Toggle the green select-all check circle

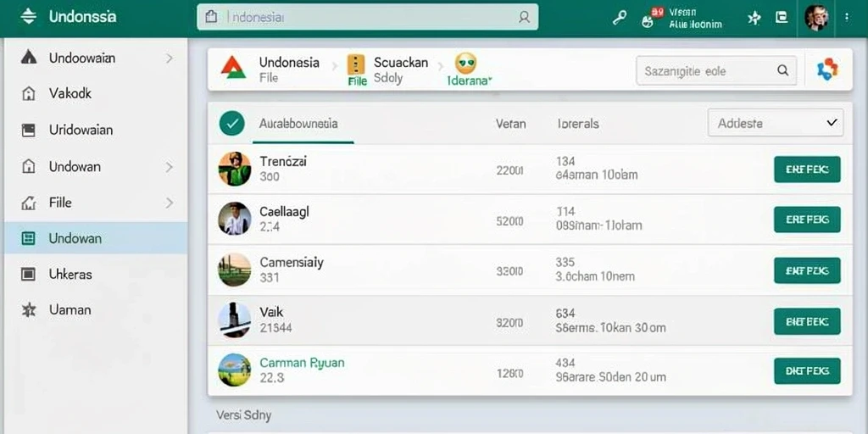click(x=232, y=124)
